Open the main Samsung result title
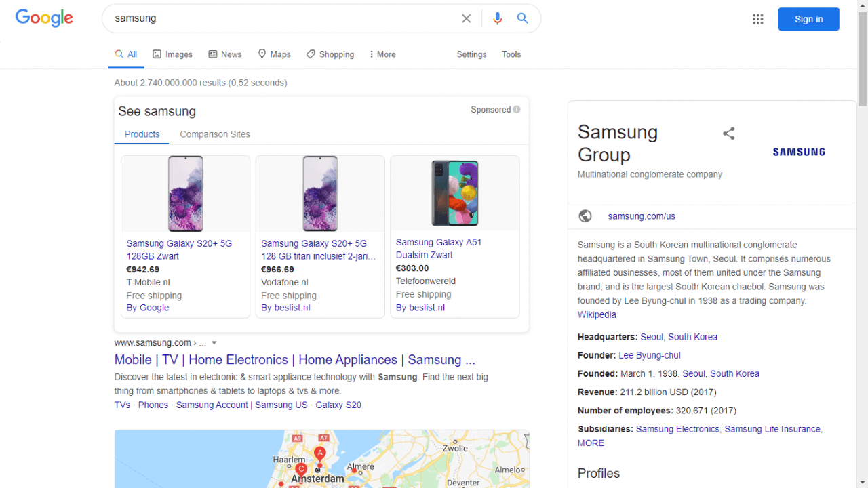868x488 pixels. pos(295,360)
